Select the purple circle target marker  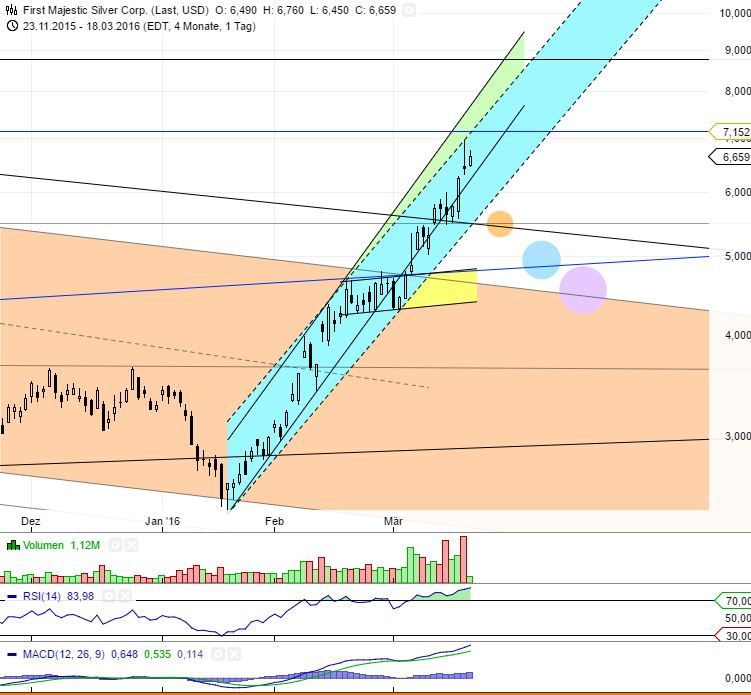pyautogui.click(x=582, y=290)
